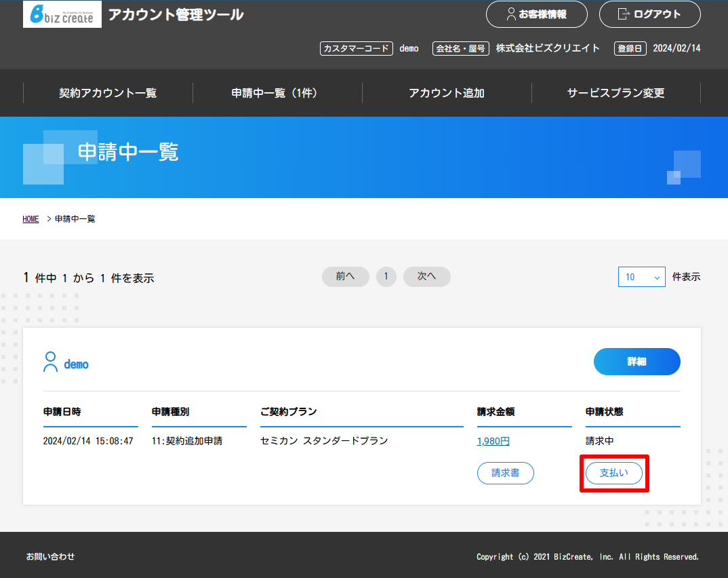Open 契約アカウント一覧 menu
The width and height of the screenshot is (728, 578).
tap(108, 93)
